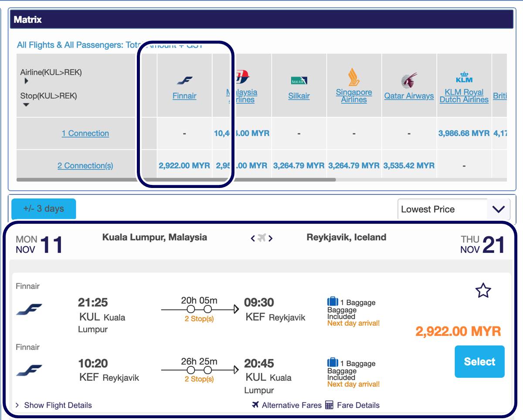Click the Reykjavik, Iceland heading
This screenshot has width=523, height=420.
[x=346, y=238]
